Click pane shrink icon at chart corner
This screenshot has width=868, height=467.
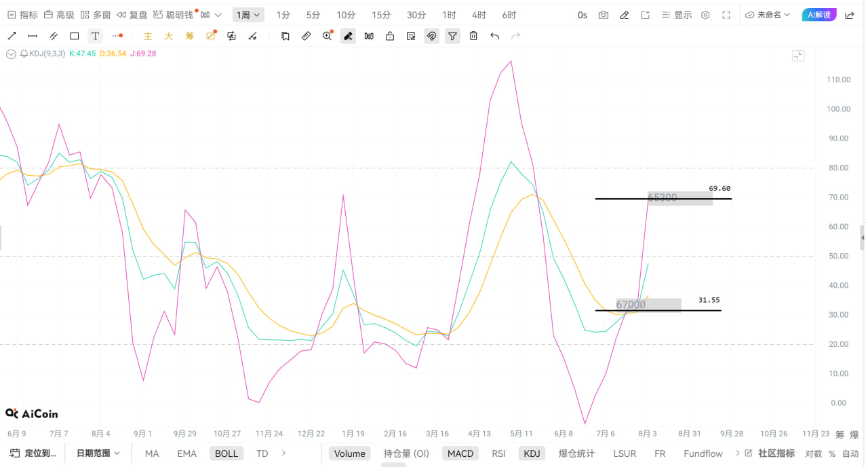coord(798,56)
